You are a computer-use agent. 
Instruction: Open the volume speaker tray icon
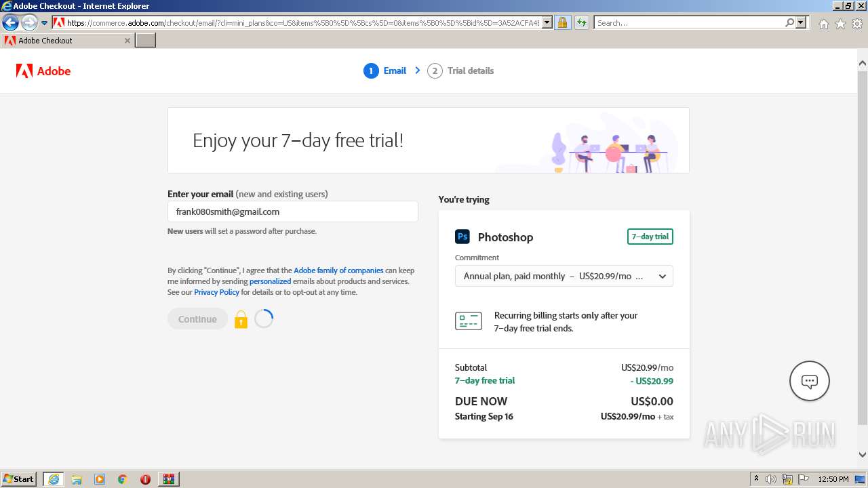(771, 479)
